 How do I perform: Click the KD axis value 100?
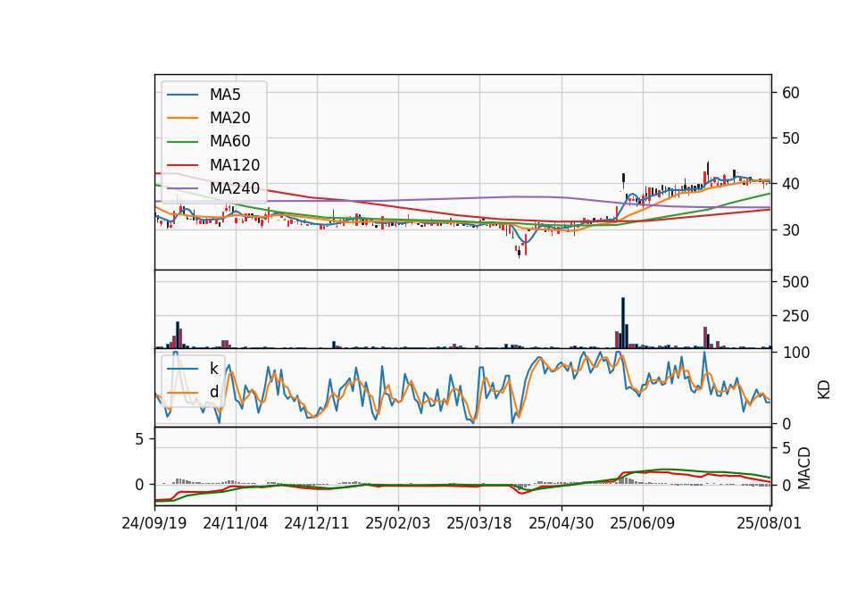pyautogui.click(x=795, y=353)
